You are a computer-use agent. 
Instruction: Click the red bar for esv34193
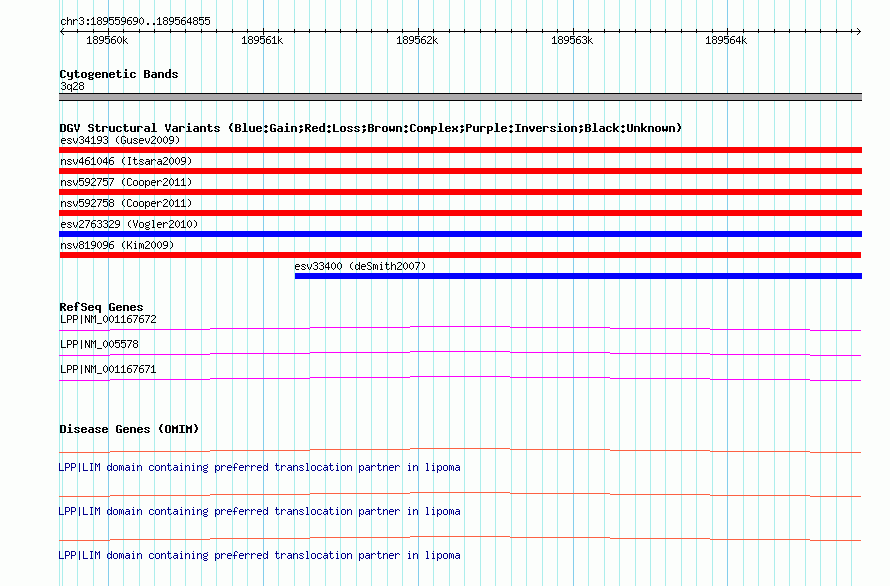(460, 150)
